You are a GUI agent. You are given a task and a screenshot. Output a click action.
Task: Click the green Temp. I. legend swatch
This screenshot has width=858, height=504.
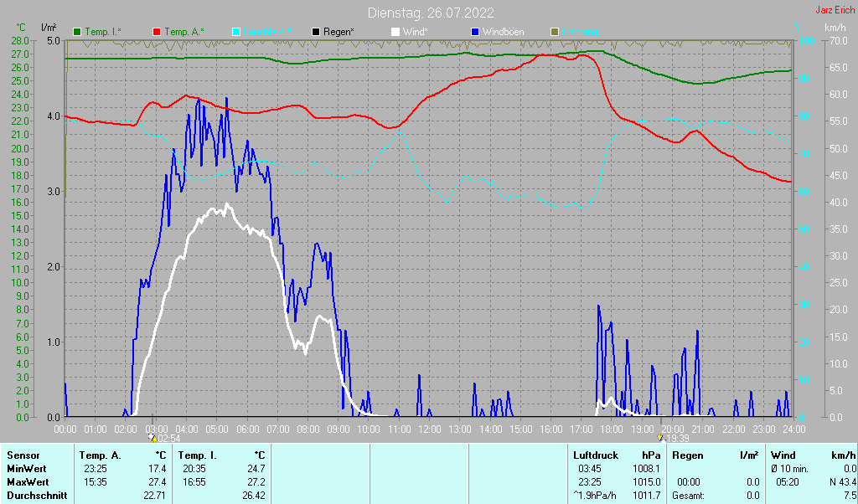[x=77, y=33]
